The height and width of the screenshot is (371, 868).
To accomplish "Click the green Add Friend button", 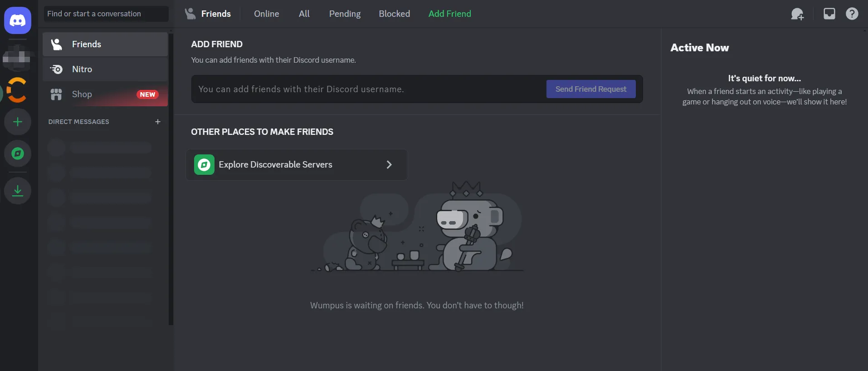I will click(450, 14).
